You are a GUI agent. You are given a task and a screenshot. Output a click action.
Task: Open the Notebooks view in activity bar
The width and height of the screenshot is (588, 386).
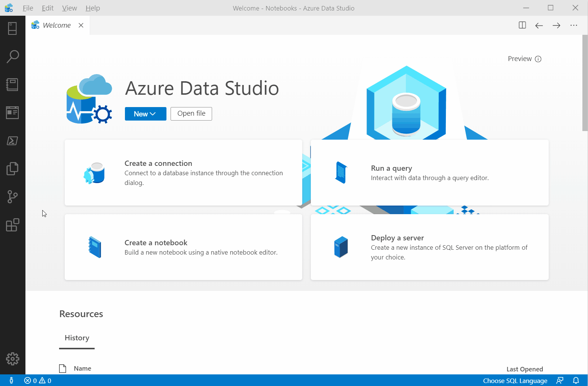[x=12, y=85]
